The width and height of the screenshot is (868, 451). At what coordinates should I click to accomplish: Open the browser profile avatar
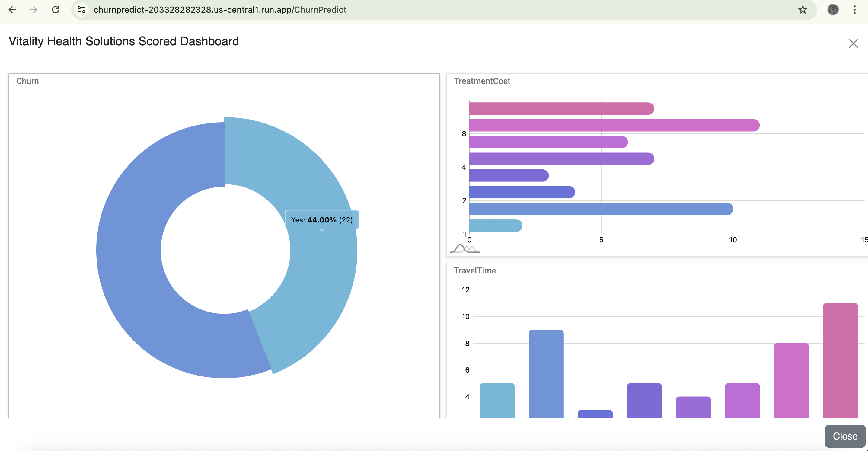click(833, 10)
